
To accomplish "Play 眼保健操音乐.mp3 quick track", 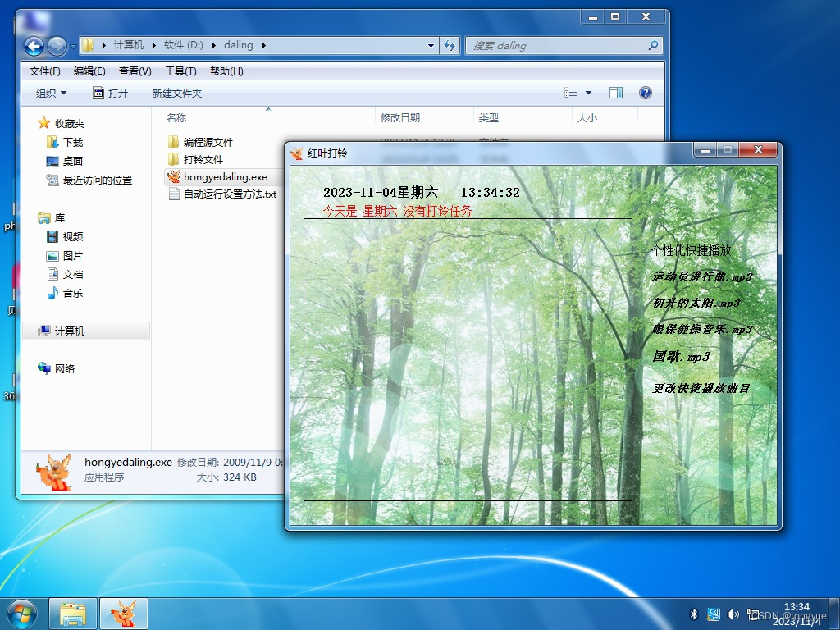I will (x=702, y=330).
